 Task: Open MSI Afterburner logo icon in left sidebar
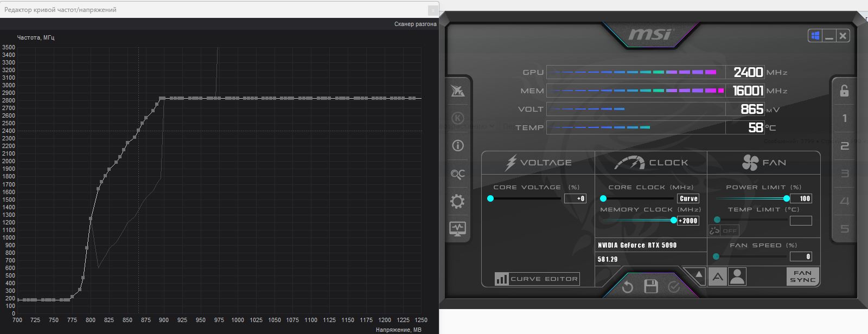(458, 91)
